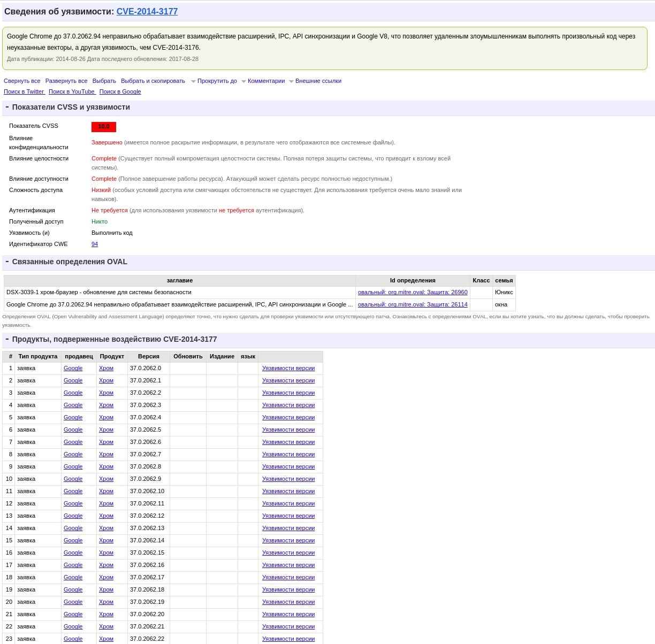The height and width of the screenshot is (644, 655).
Task: Click the red CVSS score 10.0 badge
Action: pos(104,127)
